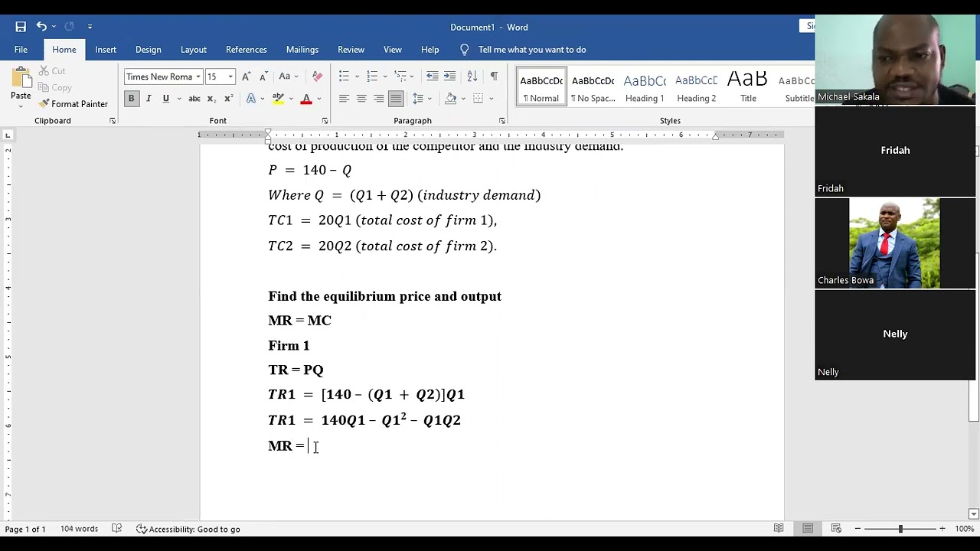Open the Font dialog launcher

[325, 121]
